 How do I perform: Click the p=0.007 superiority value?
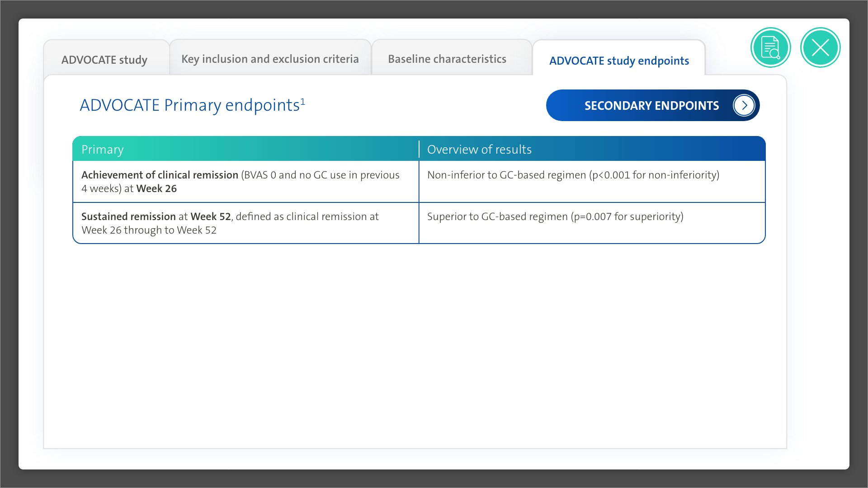pyautogui.click(x=593, y=216)
